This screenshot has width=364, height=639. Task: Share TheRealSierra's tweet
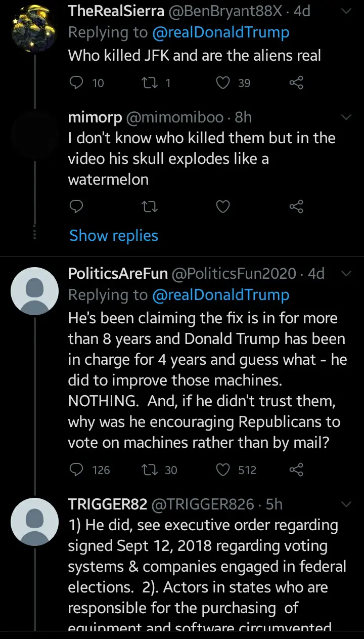tap(296, 82)
